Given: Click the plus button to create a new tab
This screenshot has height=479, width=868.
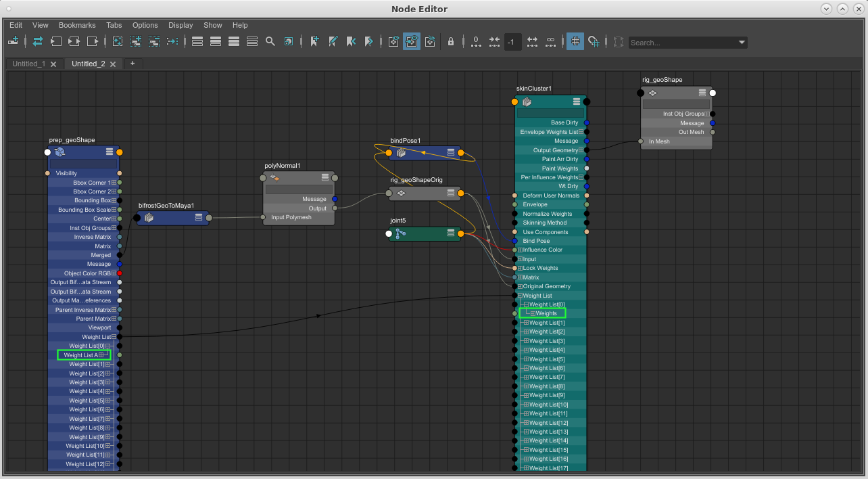Looking at the screenshot, I should point(131,63).
